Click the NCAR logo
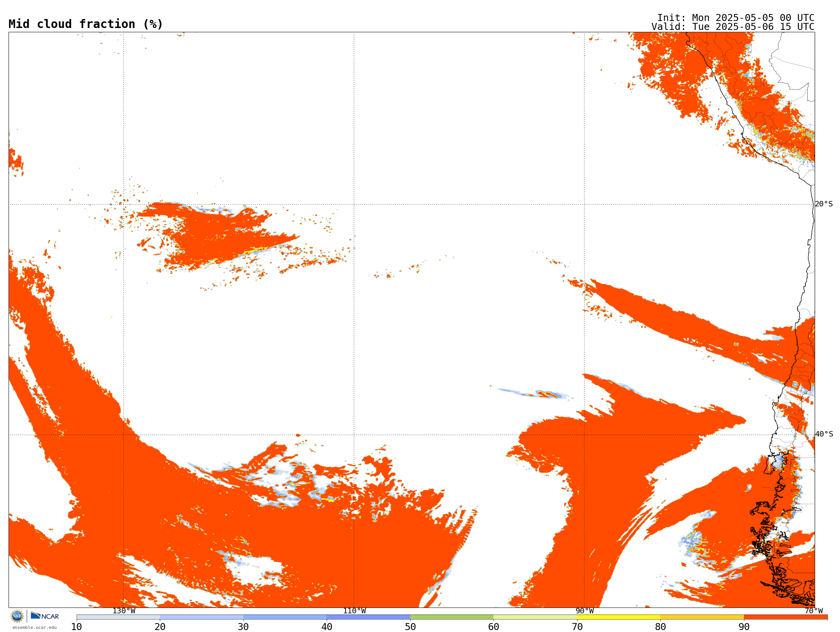 click(45, 616)
